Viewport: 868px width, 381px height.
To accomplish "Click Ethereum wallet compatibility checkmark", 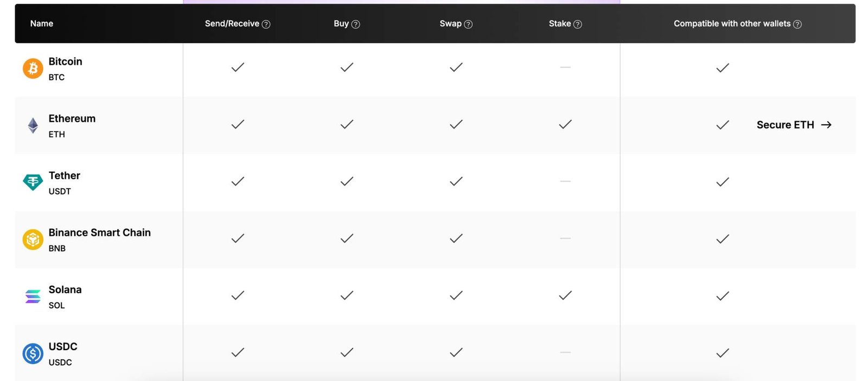I will (723, 125).
